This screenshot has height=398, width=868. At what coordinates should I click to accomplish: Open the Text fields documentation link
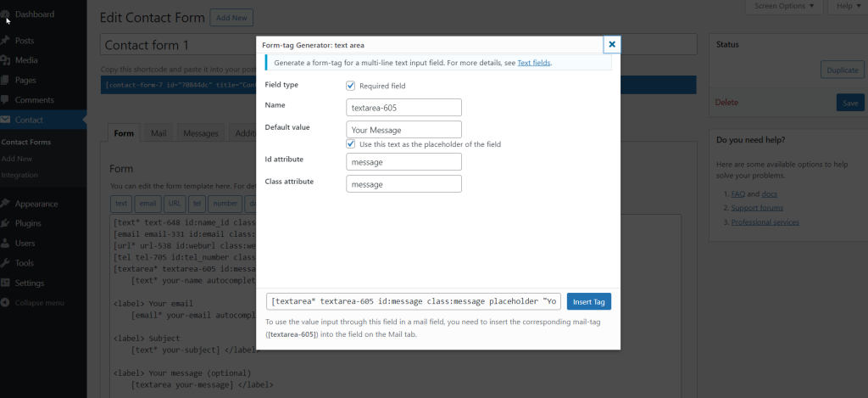tap(534, 63)
